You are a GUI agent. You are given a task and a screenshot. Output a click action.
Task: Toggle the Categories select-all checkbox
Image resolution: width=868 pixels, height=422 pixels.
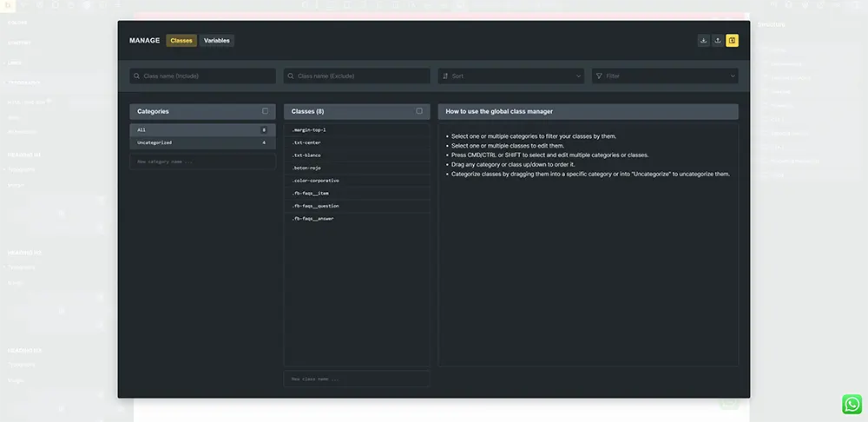(265, 111)
